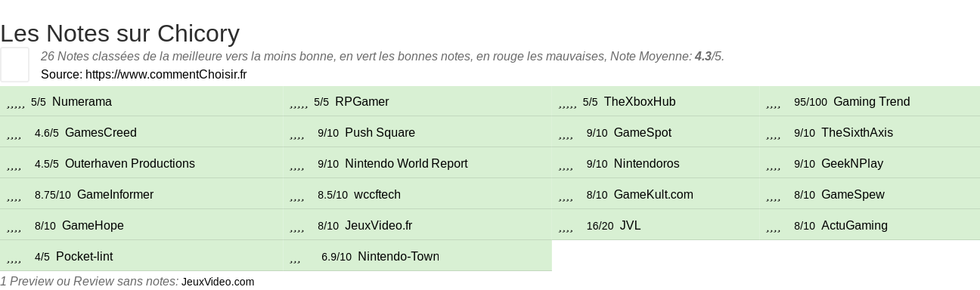Click the RPGamer star rating icons
The width and height of the screenshot is (980, 290).
point(299,104)
